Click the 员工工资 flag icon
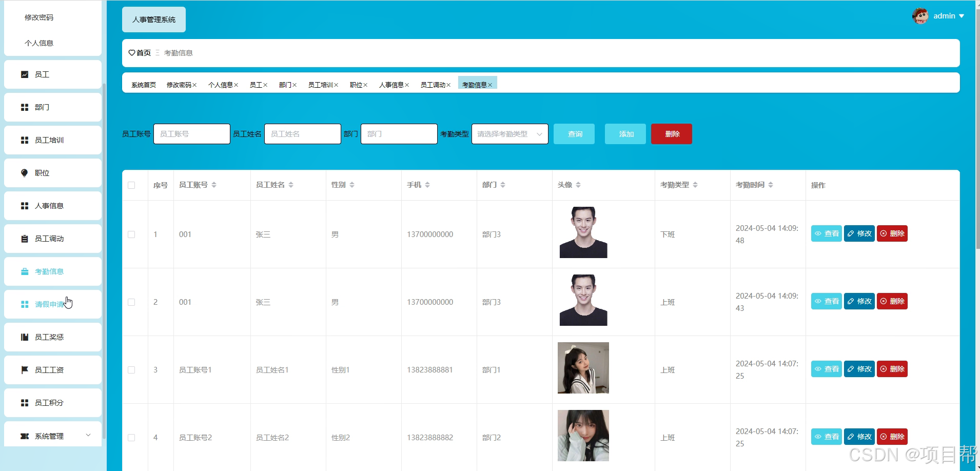980x471 pixels. (x=24, y=370)
